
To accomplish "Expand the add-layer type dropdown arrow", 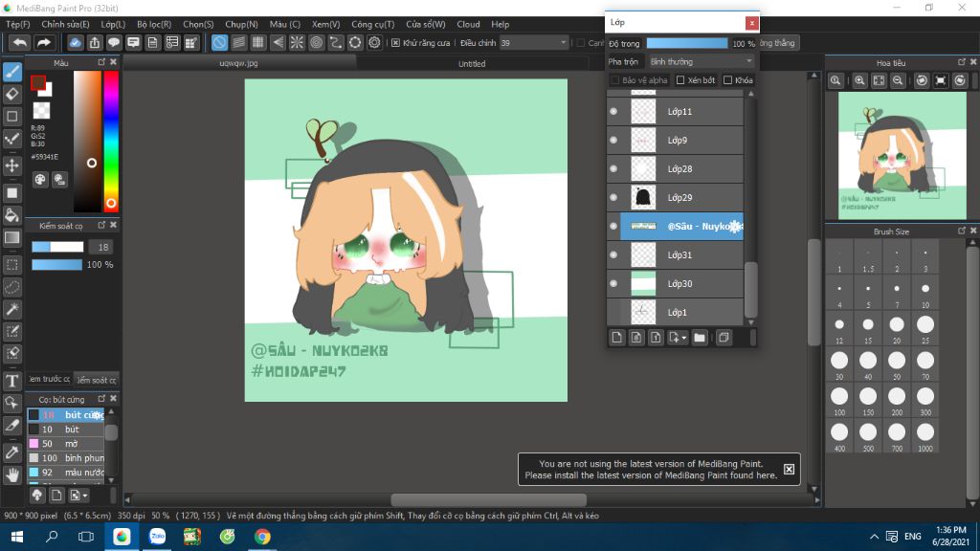I will (x=683, y=338).
